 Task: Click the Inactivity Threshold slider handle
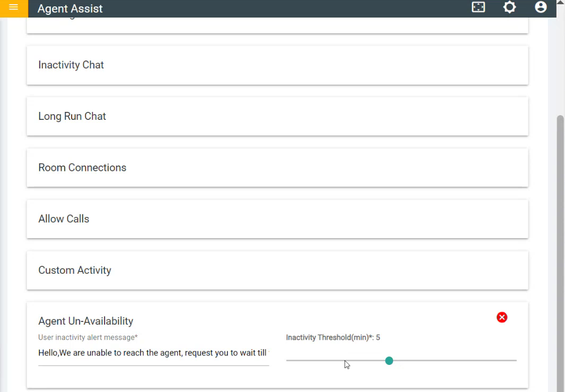[389, 361]
